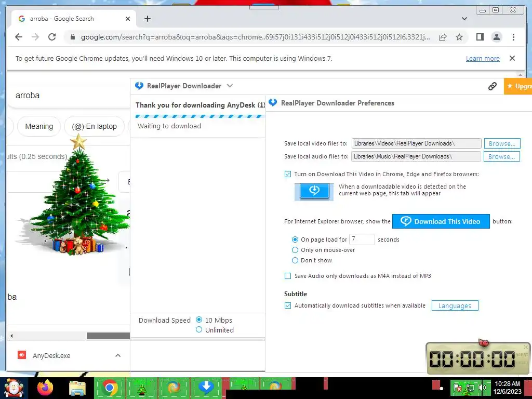
Task: Select the Thank you for downloading AnyDesk item
Action: [x=200, y=105]
